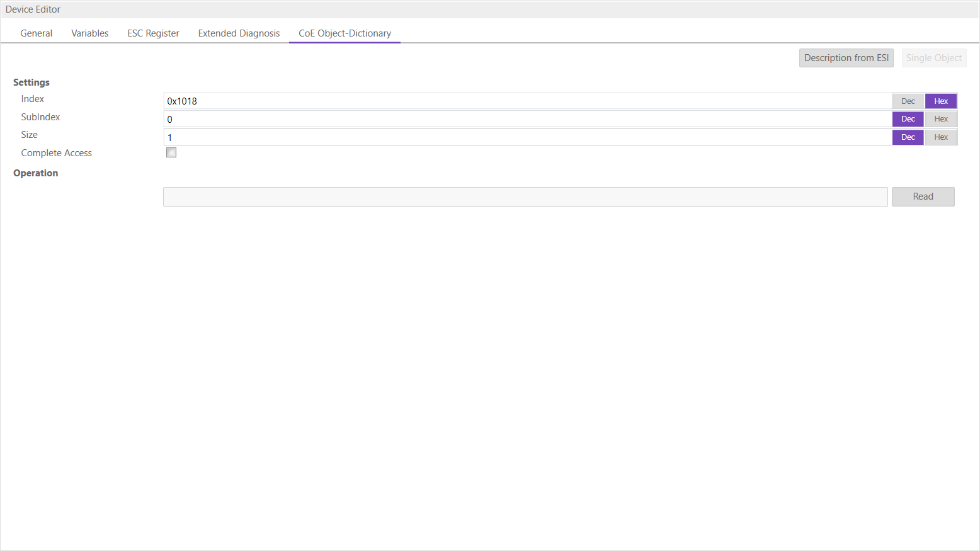
Task: Switch SubIndex format to Dec
Action: [908, 119]
